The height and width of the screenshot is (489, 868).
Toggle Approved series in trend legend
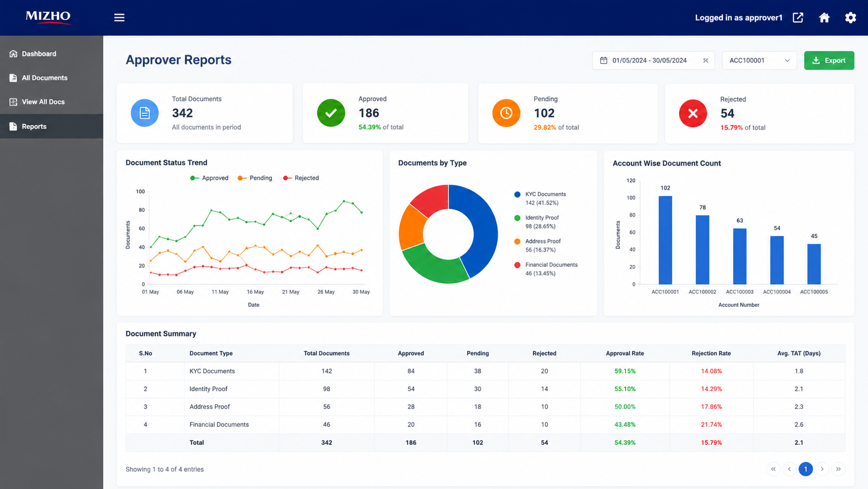(209, 178)
